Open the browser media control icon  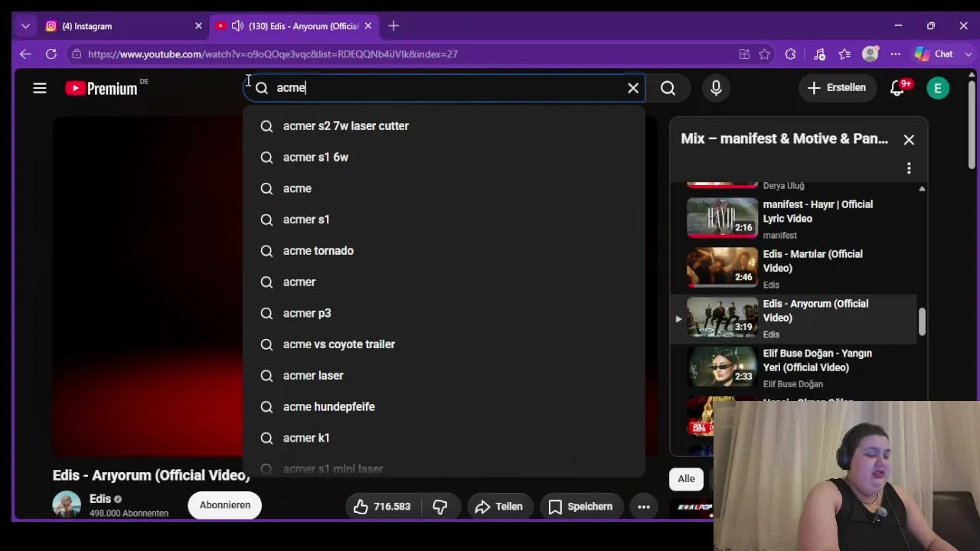tap(819, 54)
